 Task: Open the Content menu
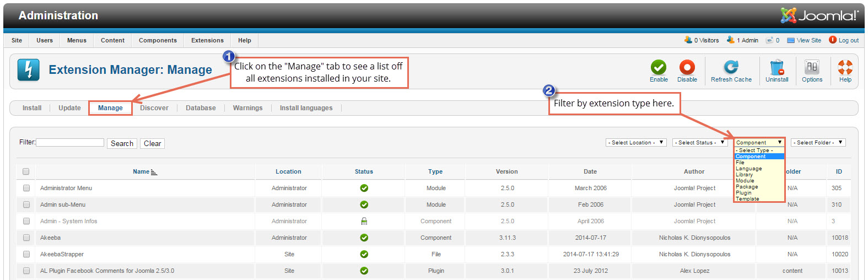point(112,40)
